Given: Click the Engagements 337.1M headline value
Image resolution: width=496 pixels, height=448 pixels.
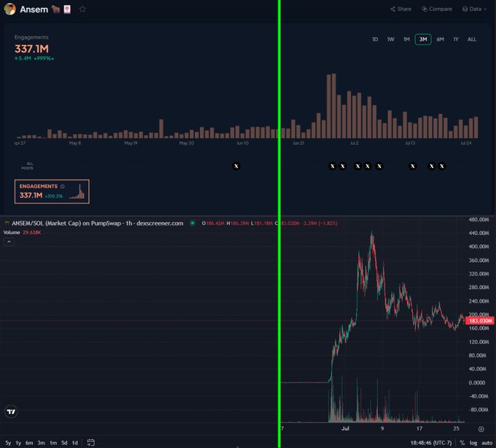Looking at the screenshot, I should point(31,49).
